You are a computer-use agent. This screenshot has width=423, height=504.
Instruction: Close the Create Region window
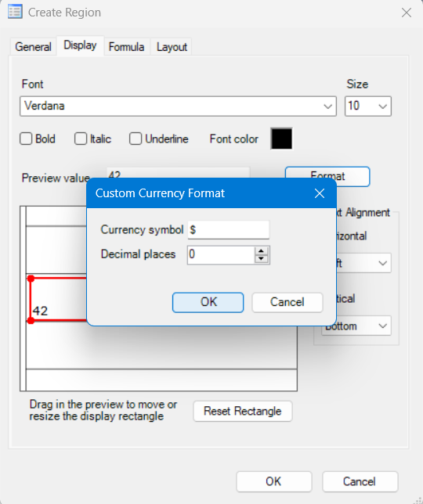point(407,13)
